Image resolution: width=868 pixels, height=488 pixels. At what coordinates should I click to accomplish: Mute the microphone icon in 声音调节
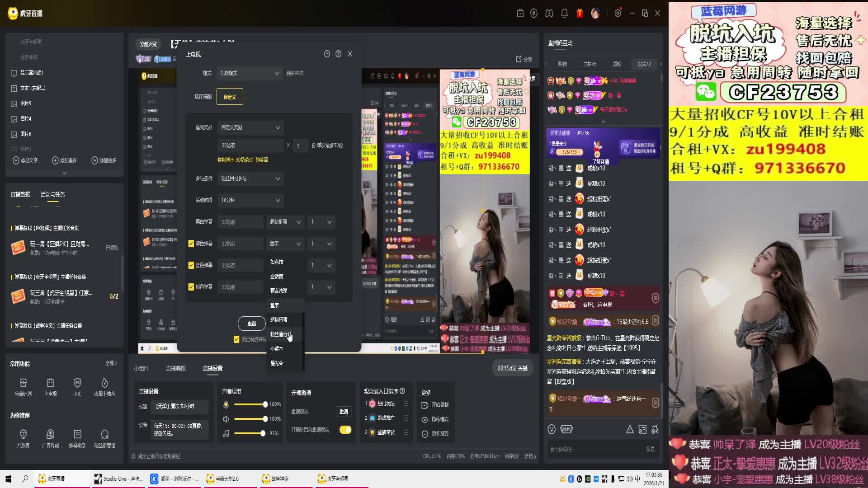tap(226, 404)
